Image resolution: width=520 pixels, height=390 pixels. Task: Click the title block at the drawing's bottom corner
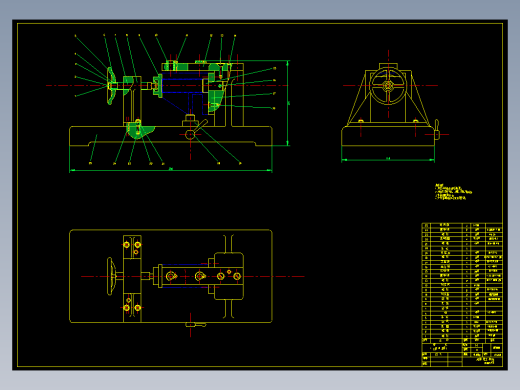point(462,354)
